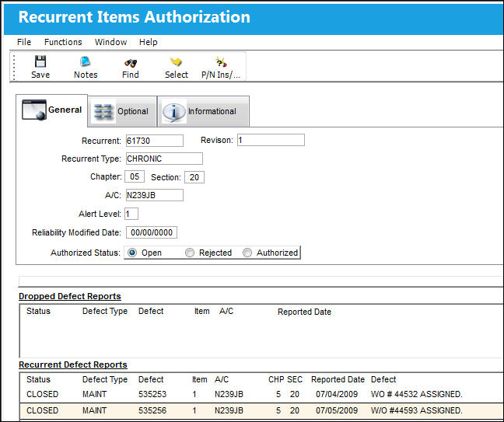Click the Dropped reports Item column header
This screenshot has height=422, width=504.
click(202, 311)
